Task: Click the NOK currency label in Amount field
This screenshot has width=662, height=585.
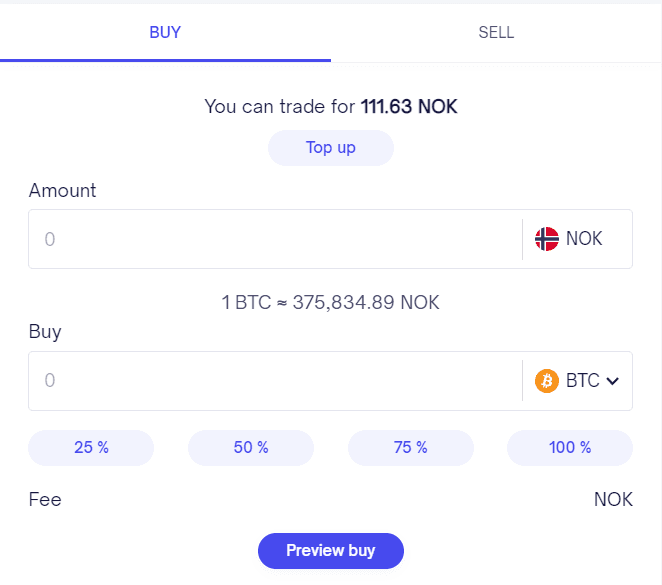Action: point(584,239)
